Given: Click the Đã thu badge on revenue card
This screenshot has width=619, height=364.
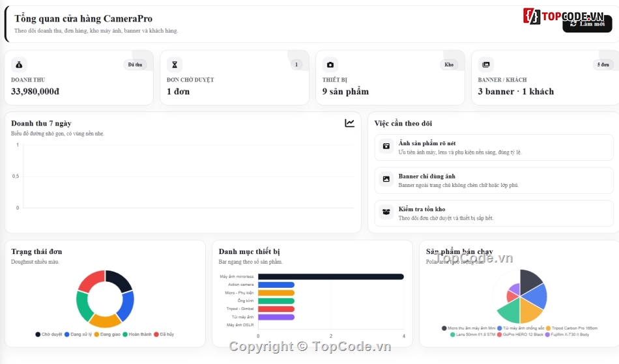Looking at the screenshot, I should [135, 64].
